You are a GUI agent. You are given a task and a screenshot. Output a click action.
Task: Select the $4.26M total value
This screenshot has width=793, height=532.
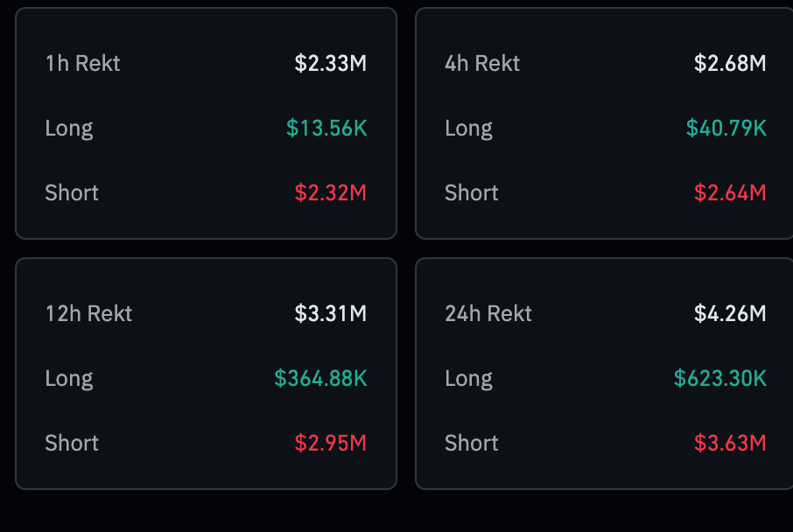[x=730, y=314]
